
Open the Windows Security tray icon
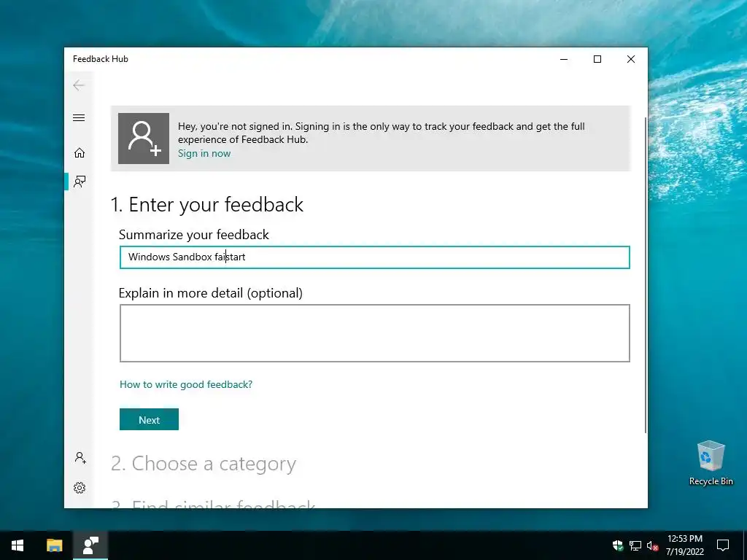618,545
